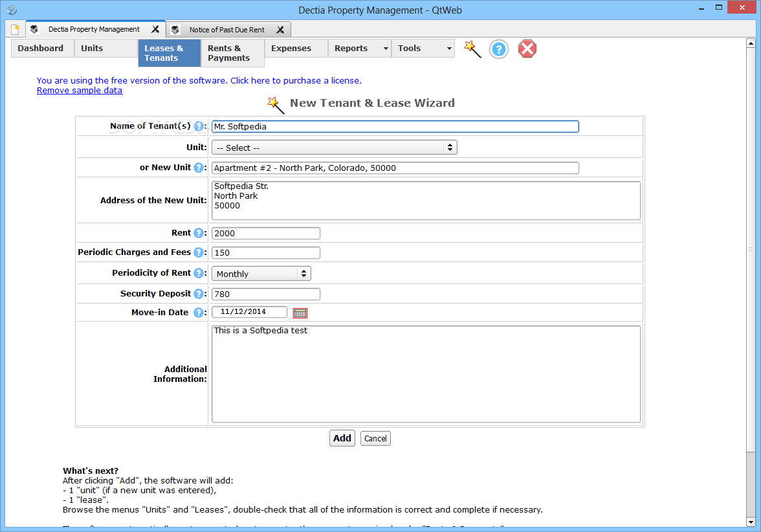This screenshot has width=761, height=532.
Task: Show help for Name of Tenant(s)
Action: pos(199,126)
